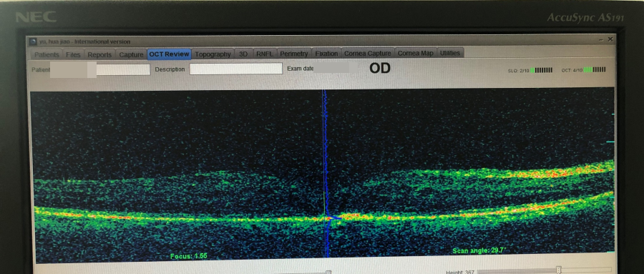Open the Topography tab
The width and height of the screenshot is (644, 274).
click(213, 54)
